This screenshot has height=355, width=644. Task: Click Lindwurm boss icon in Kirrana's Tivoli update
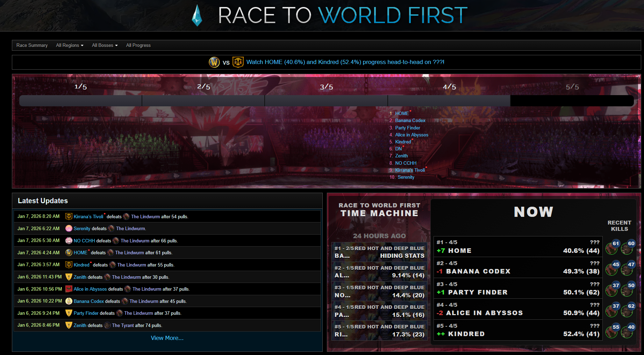point(126,216)
